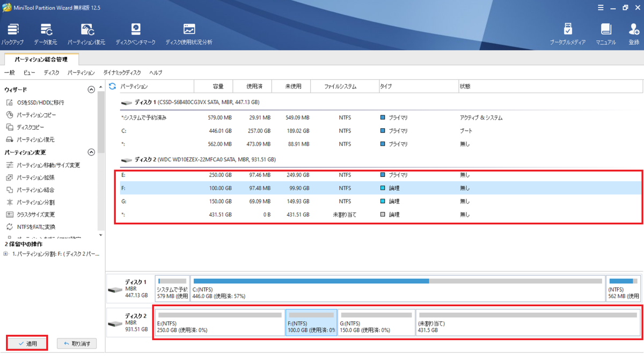This screenshot has height=362, width=644.
Task: Select the システムで予約 579 MB block
Action: 172,289
